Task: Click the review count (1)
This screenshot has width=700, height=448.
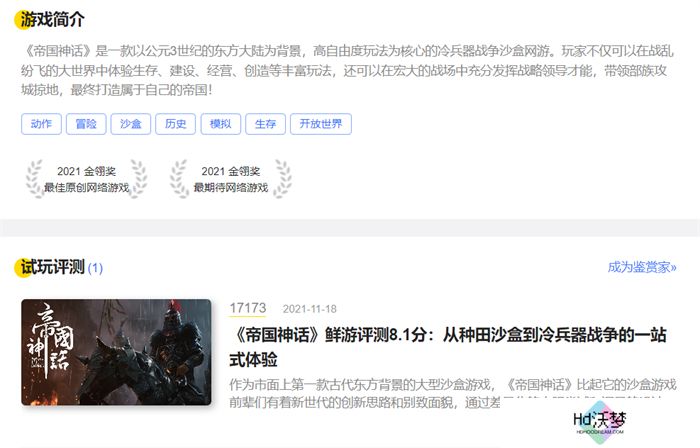Action: [x=95, y=268]
